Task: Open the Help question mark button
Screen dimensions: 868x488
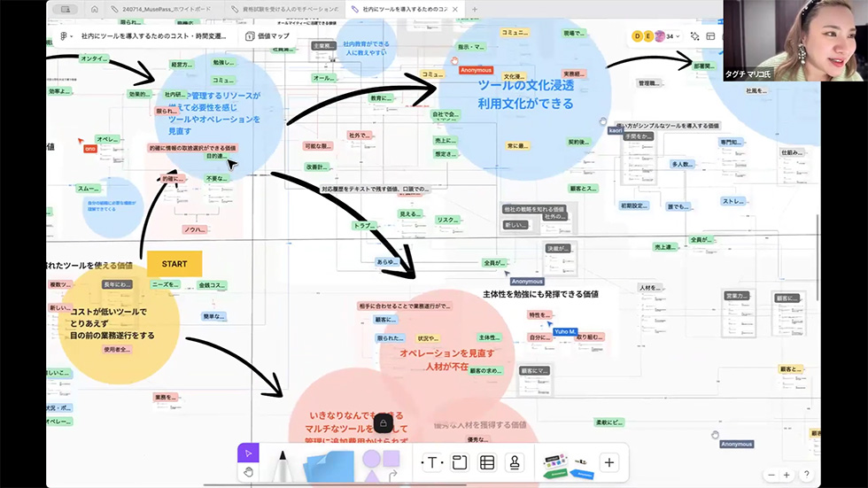Action: [807, 474]
